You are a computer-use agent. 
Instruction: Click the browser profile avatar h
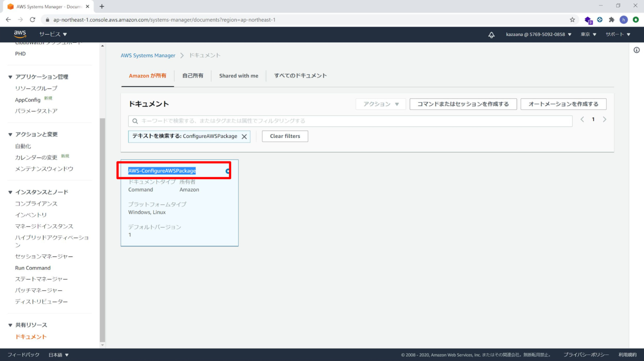624,19
